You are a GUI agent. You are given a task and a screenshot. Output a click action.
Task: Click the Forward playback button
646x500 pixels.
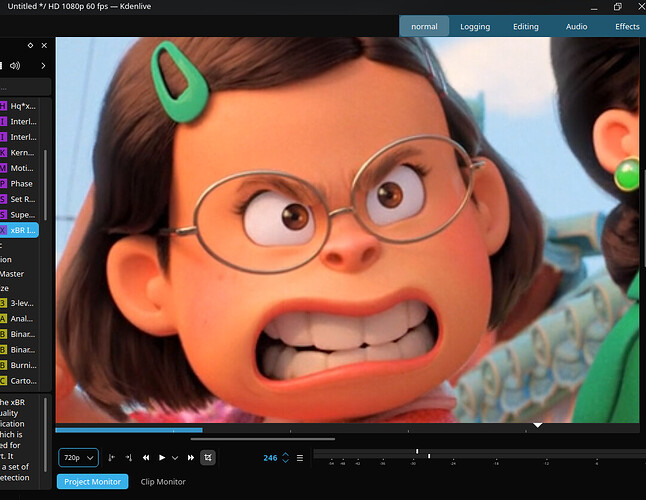click(x=190, y=457)
